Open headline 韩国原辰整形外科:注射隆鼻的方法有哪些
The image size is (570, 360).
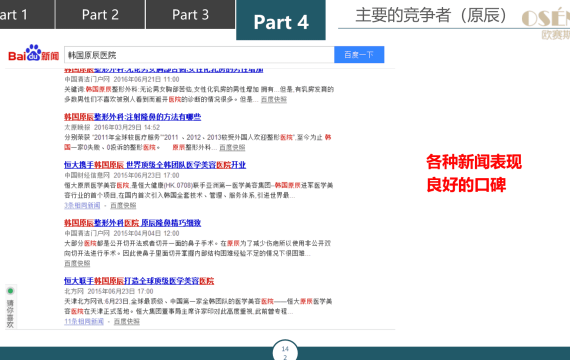click(132, 117)
